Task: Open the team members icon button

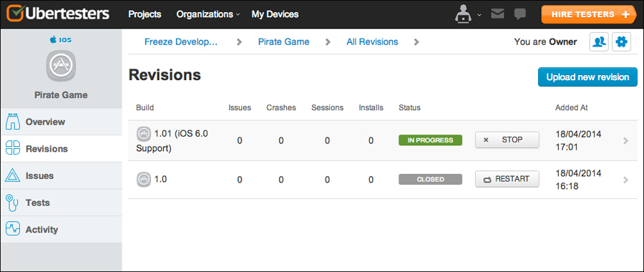Action: pos(599,42)
